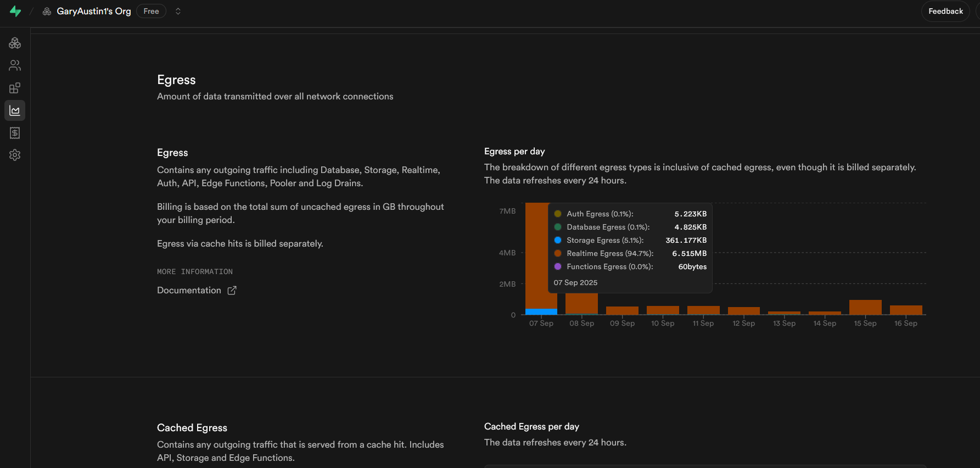Click "Amount of data transmitted over all network connections"
Screen dimensions: 980x468
pyautogui.click(x=275, y=96)
